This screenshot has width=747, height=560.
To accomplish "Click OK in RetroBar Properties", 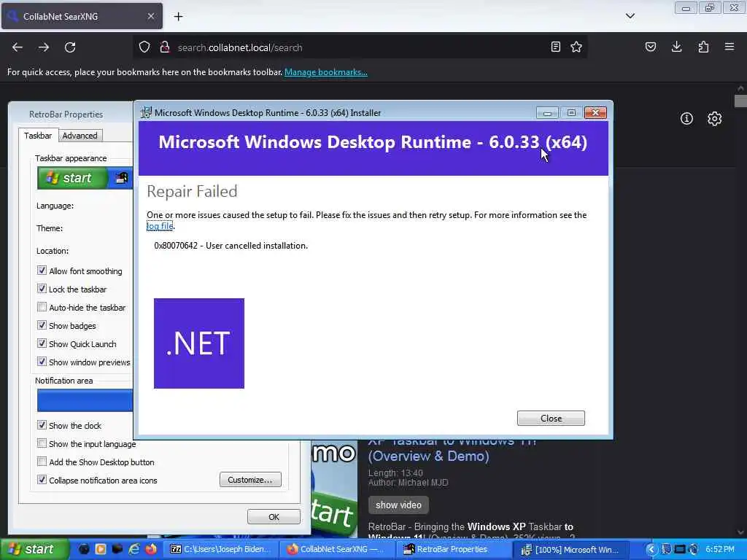I will tap(274, 517).
